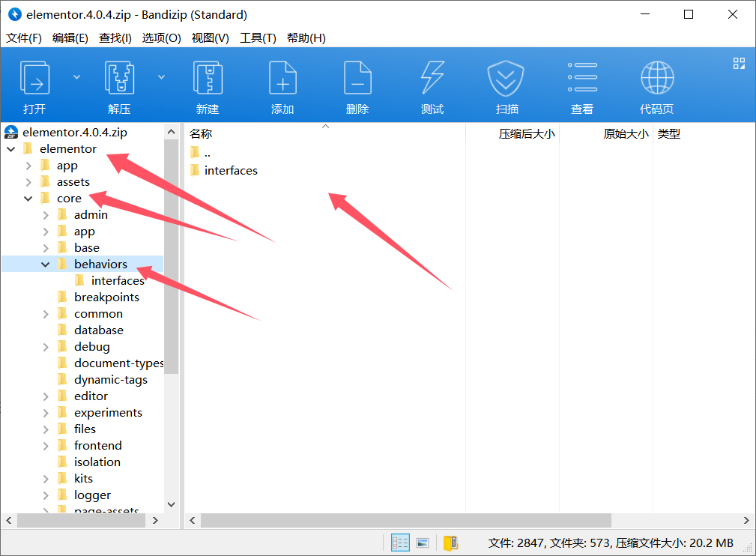Click the Extract (解压) toolbar icon
This screenshot has height=556, width=756.
pos(119,78)
